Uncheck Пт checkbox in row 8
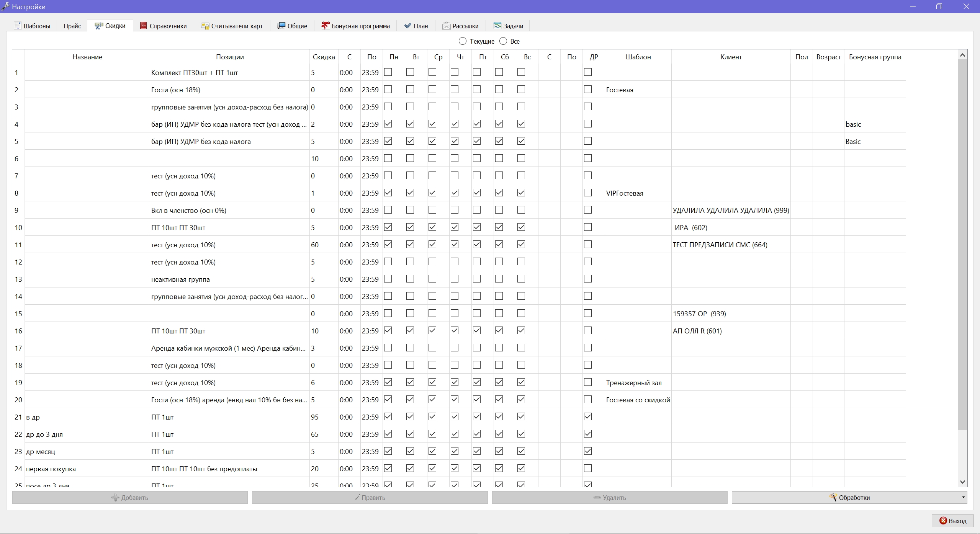The image size is (980, 534). (477, 193)
